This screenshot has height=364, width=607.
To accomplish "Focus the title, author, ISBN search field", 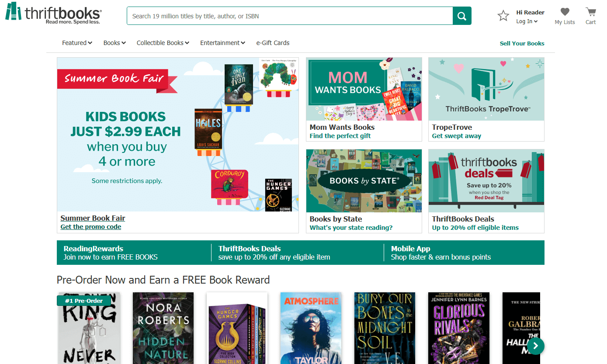I will [x=290, y=16].
